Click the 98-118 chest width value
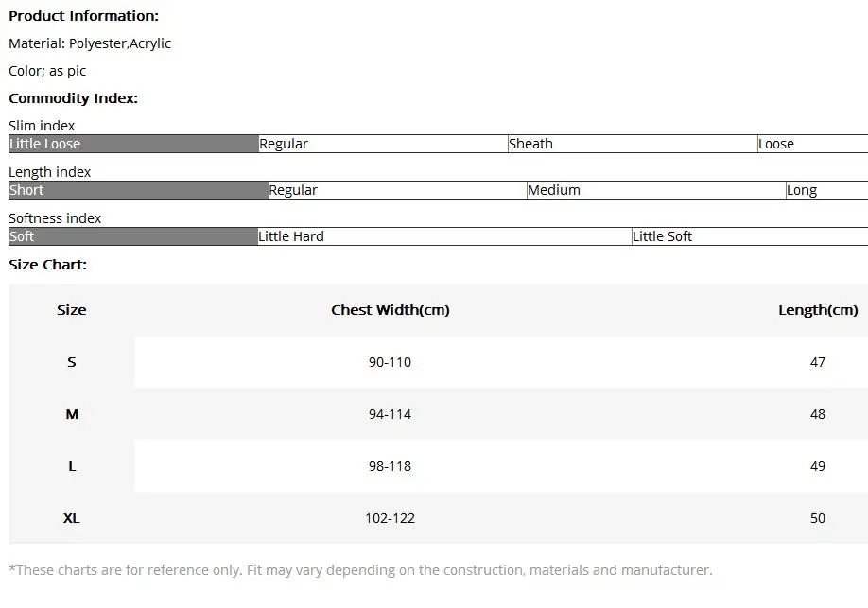The image size is (868, 608). 391,466
